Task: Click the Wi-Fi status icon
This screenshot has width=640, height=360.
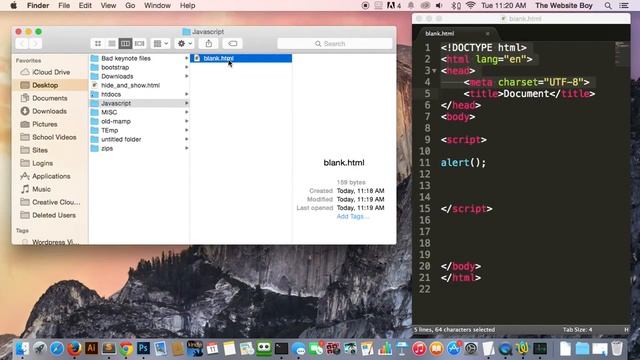Action: (x=471, y=6)
